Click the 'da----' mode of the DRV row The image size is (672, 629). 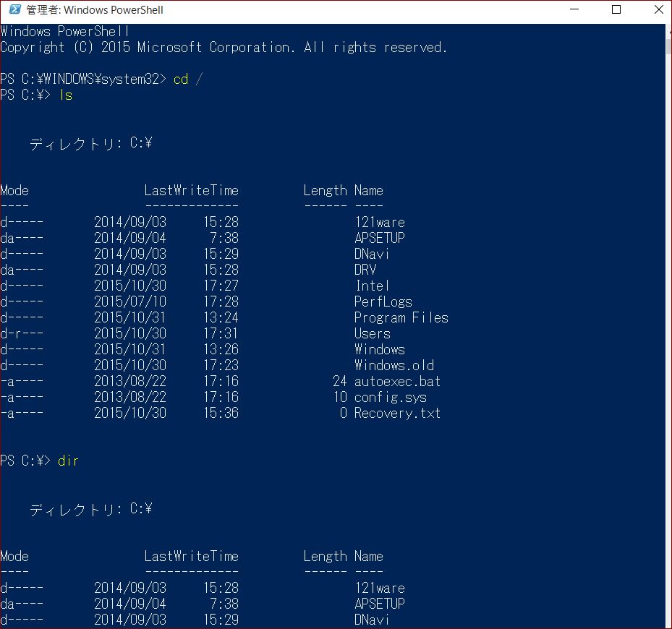(22, 270)
